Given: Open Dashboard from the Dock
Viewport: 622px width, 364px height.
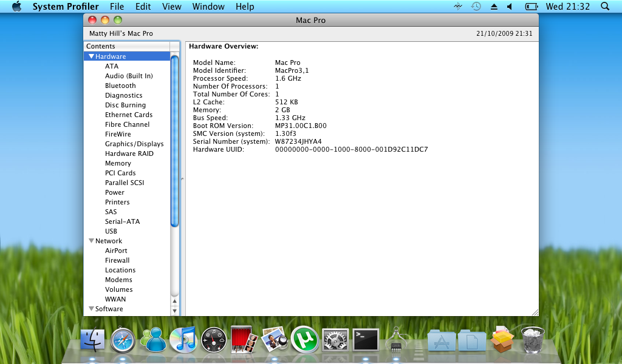Looking at the screenshot, I should coord(214,340).
